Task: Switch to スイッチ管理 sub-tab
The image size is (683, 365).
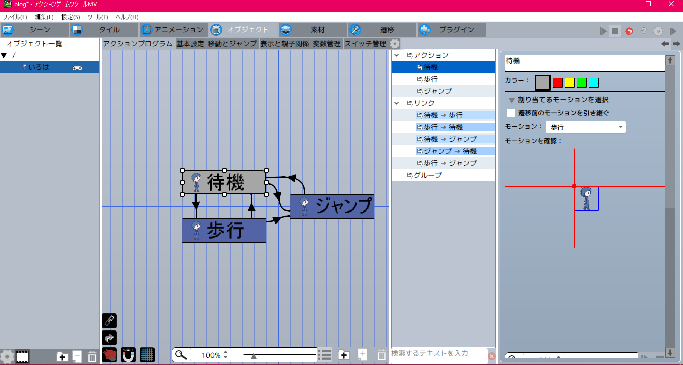Action: coord(365,44)
